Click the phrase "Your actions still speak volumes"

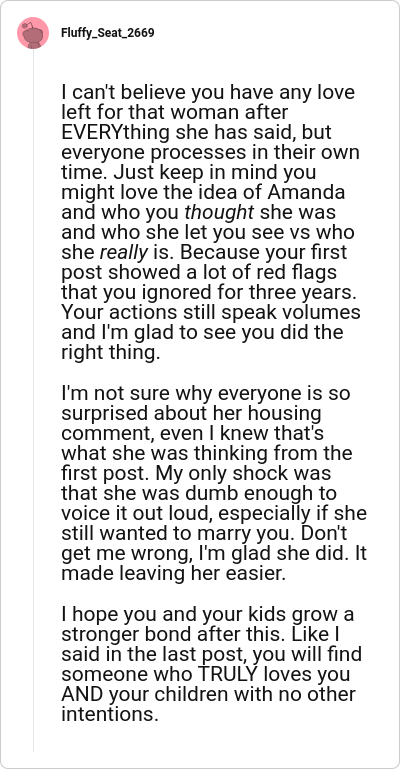pos(211,313)
